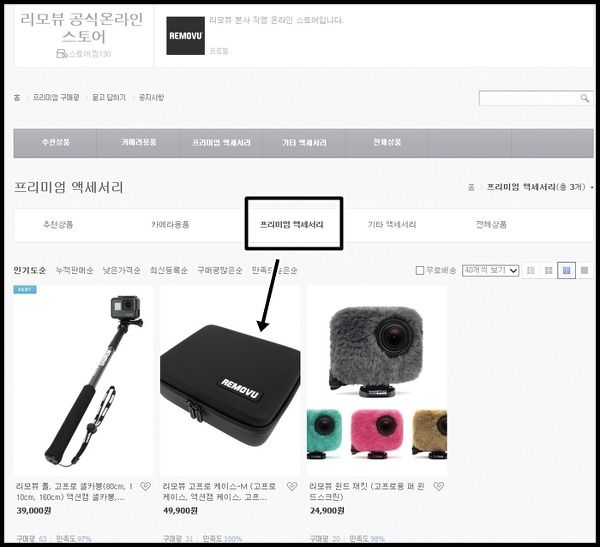Open 리모뷰 윈드 재킷 product title
Screen dimensions: 600x547
click(367, 492)
